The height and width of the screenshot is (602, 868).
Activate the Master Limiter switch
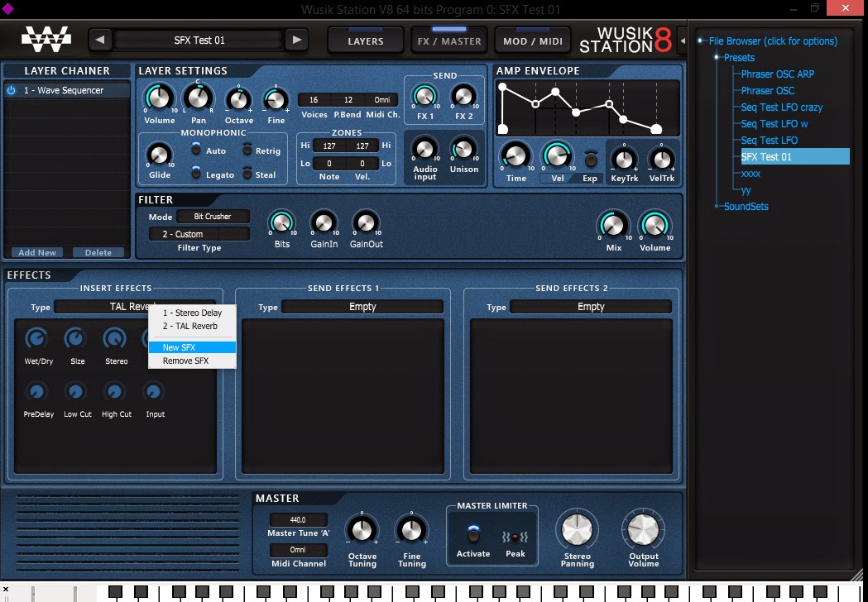[473, 534]
